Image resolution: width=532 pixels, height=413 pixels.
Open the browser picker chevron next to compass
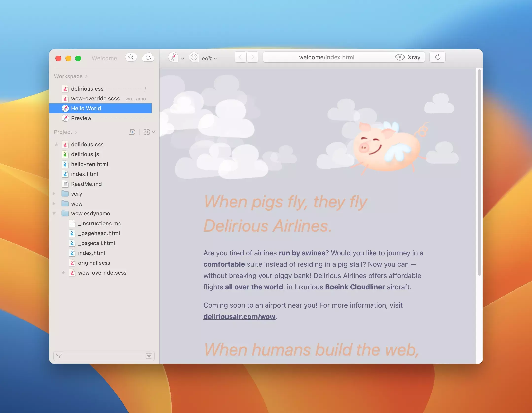183,59
